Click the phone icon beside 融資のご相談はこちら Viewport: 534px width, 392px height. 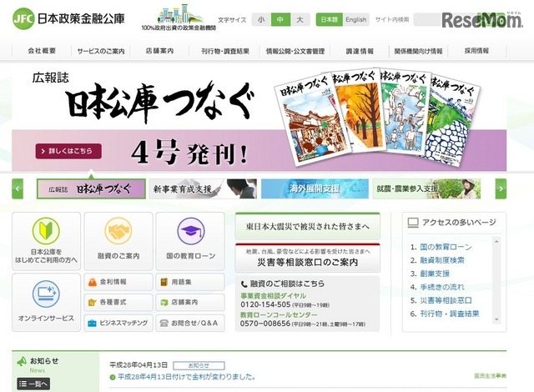tap(244, 284)
